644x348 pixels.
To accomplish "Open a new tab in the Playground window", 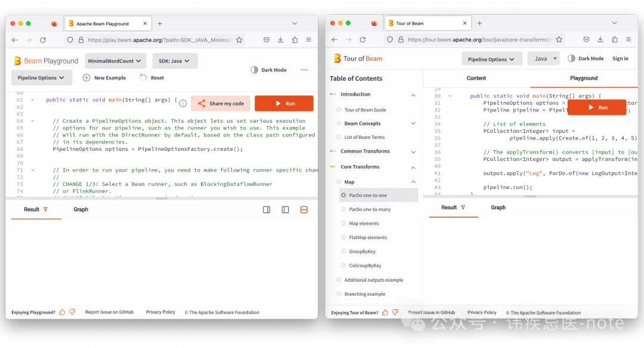I will [160, 23].
